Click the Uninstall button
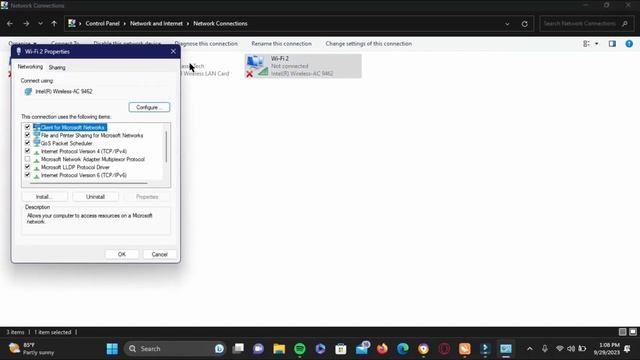The height and width of the screenshot is (360, 640). [96, 197]
